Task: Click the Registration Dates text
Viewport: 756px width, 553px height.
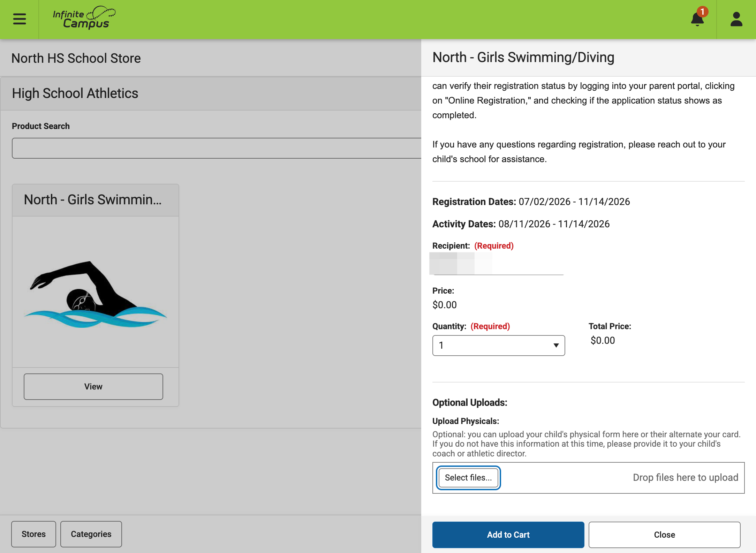Action: click(531, 202)
